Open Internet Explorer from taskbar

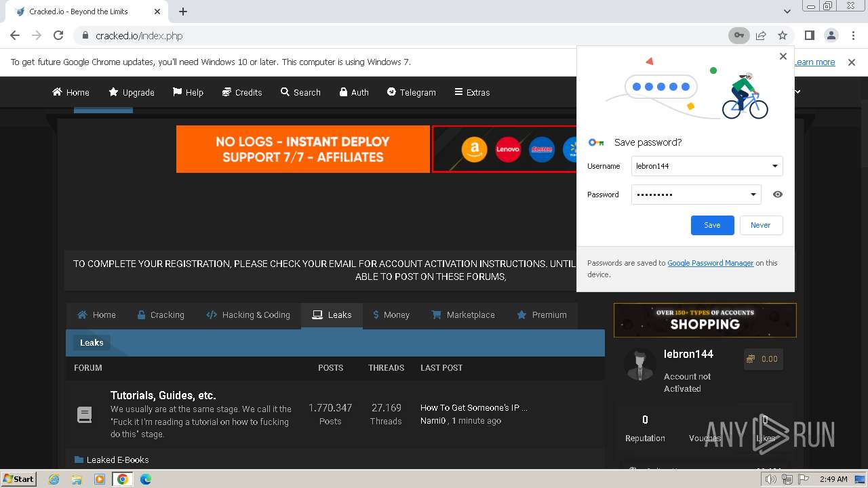tap(54, 479)
